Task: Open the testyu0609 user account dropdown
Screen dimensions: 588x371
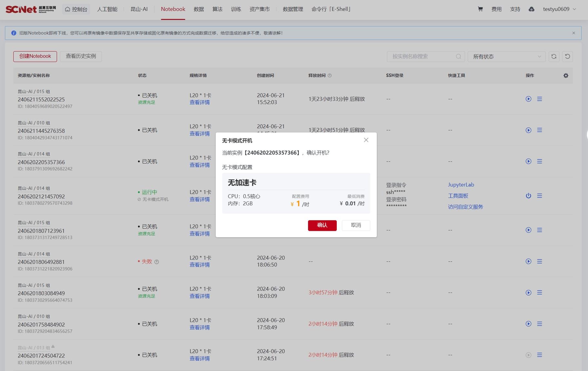Action: point(559,9)
